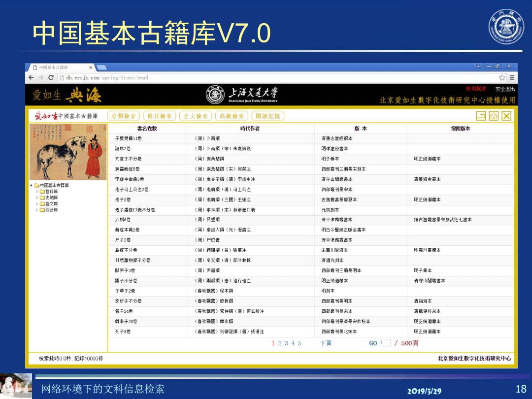Expand the 藝文庫 tree node
This screenshot has height=399, width=532.
tap(37, 204)
